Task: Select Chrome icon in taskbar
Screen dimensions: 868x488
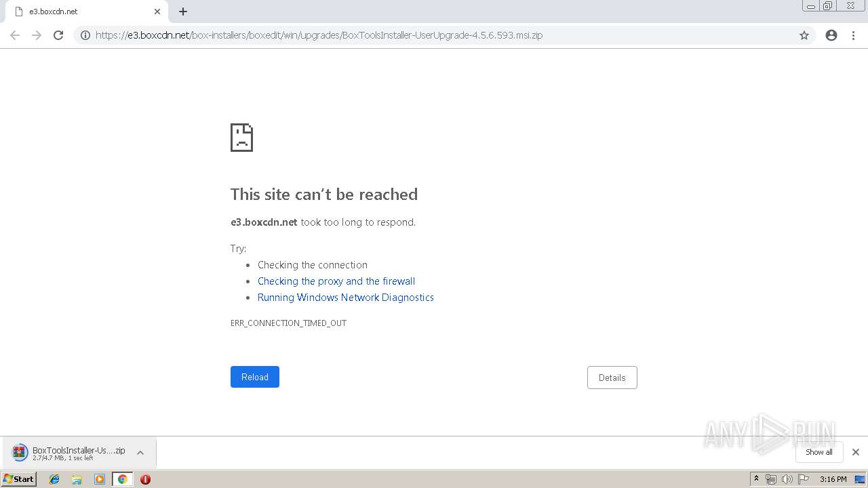Action: (122, 479)
